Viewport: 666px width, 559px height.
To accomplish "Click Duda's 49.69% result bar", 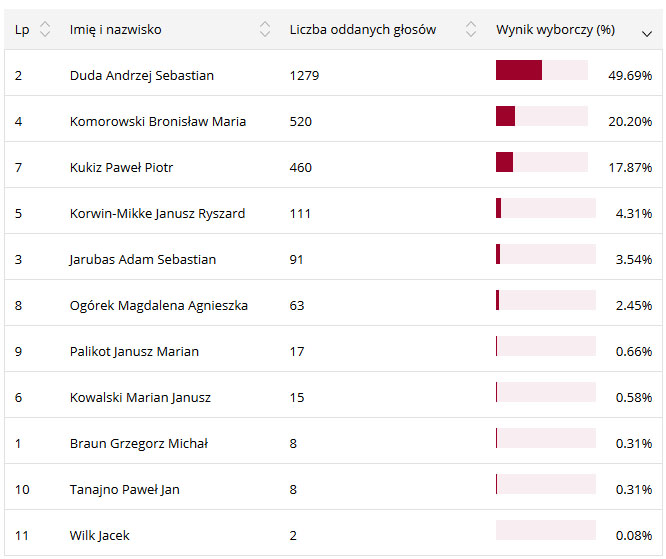I will tap(541, 70).
